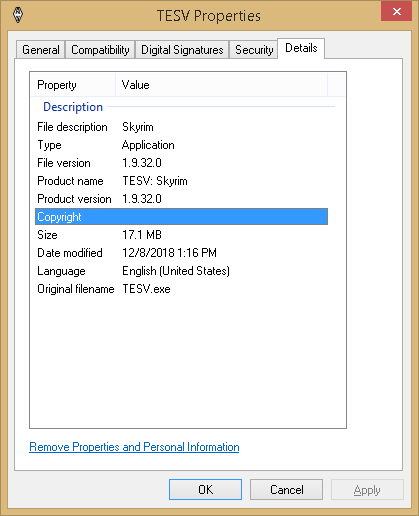This screenshot has height=516, width=419.
Task: Select the File description row
Action: (181, 127)
